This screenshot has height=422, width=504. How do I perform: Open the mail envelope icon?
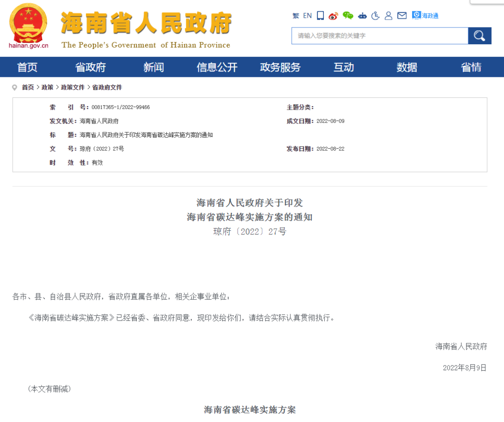coord(402,16)
